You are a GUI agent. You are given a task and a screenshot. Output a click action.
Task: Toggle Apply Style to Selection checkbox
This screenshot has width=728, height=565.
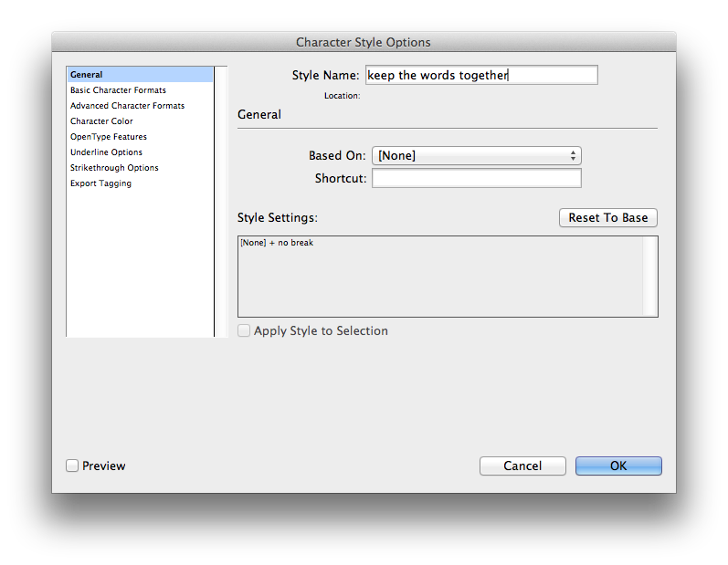click(x=244, y=331)
